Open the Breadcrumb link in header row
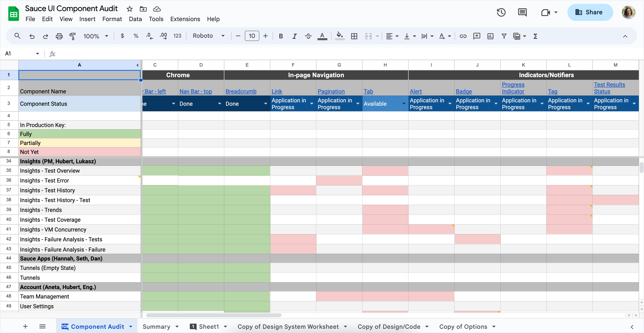644x333 pixels. coord(241,91)
